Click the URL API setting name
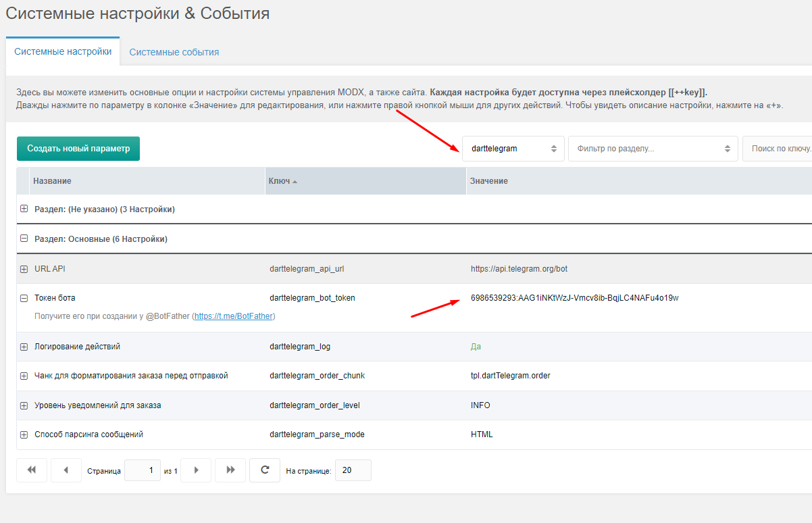The width and height of the screenshot is (812, 523). 50,269
